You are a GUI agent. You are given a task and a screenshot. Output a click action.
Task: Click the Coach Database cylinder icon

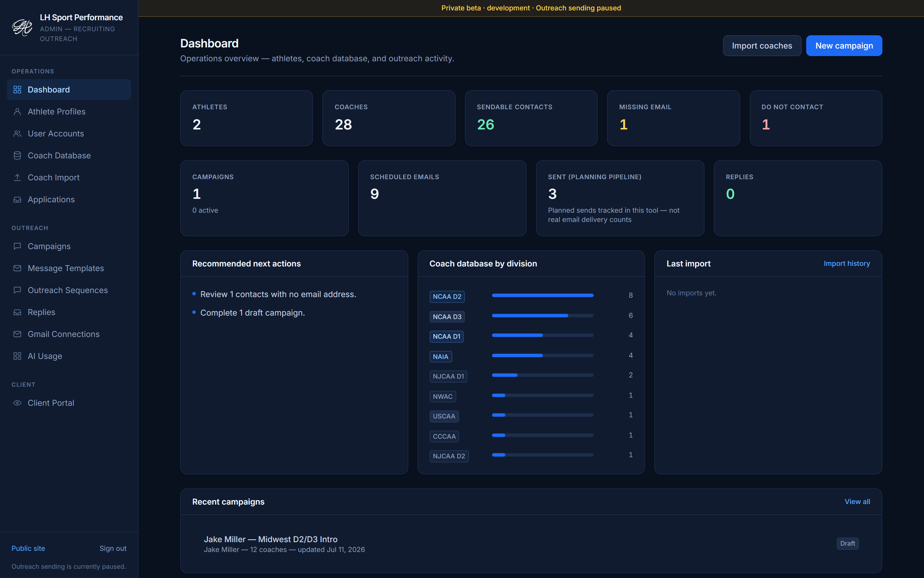(x=17, y=155)
